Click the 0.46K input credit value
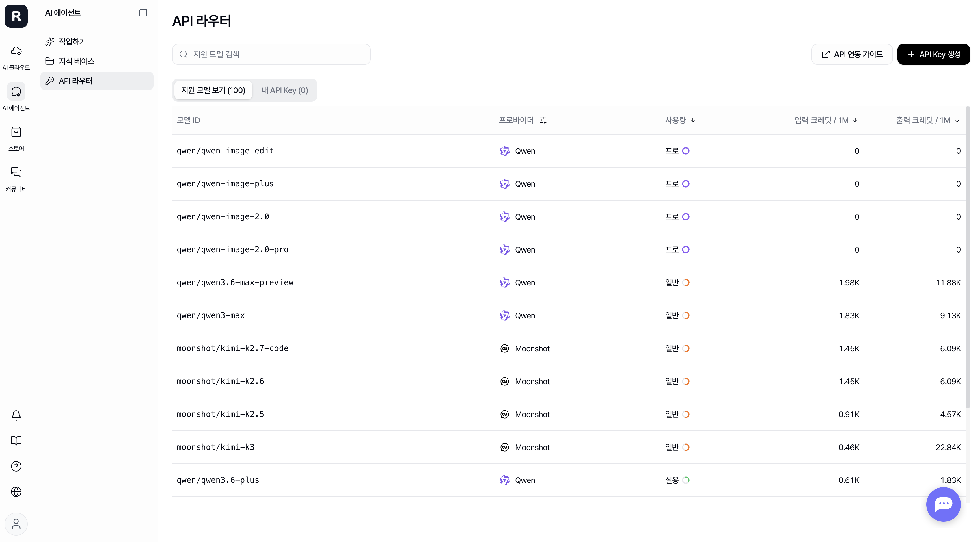Image resolution: width=980 pixels, height=542 pixels. 849,447
